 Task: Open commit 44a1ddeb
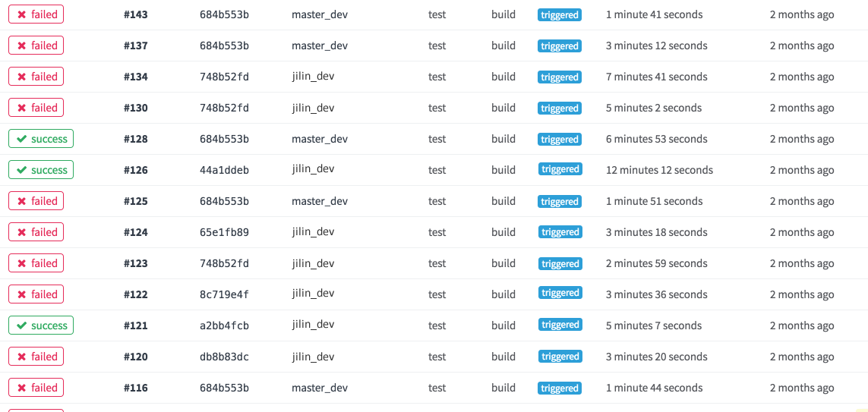coord(224,170)
